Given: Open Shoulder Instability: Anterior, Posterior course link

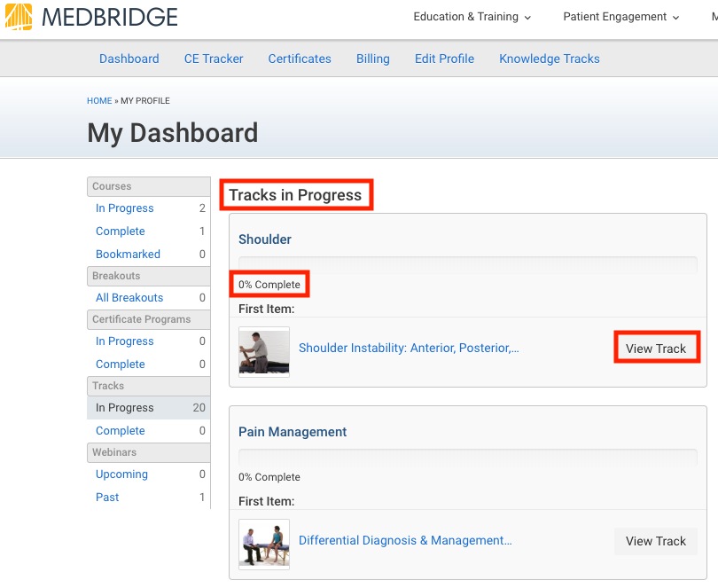Looking at the screenshot, I should point(409,348).
